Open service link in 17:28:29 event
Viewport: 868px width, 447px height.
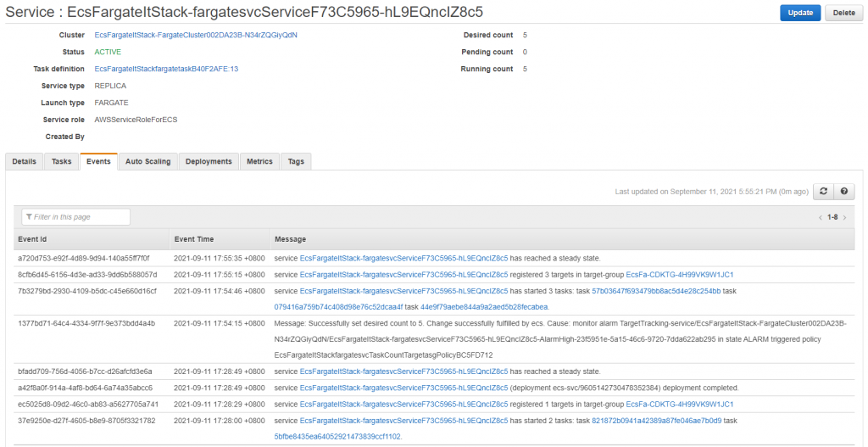pyautogui.click(x=403, y=405)
